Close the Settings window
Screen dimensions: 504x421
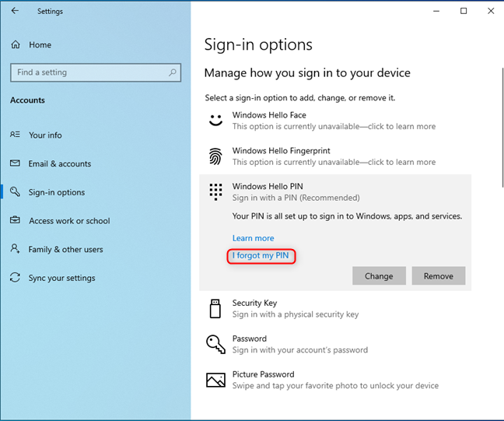tap(491, 11)
